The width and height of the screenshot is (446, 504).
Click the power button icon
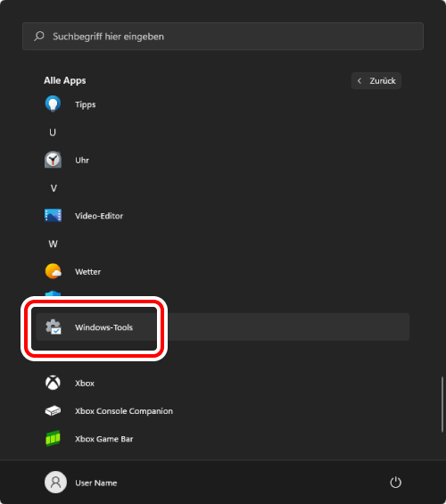pyautogui.click(x=395, y=482)
